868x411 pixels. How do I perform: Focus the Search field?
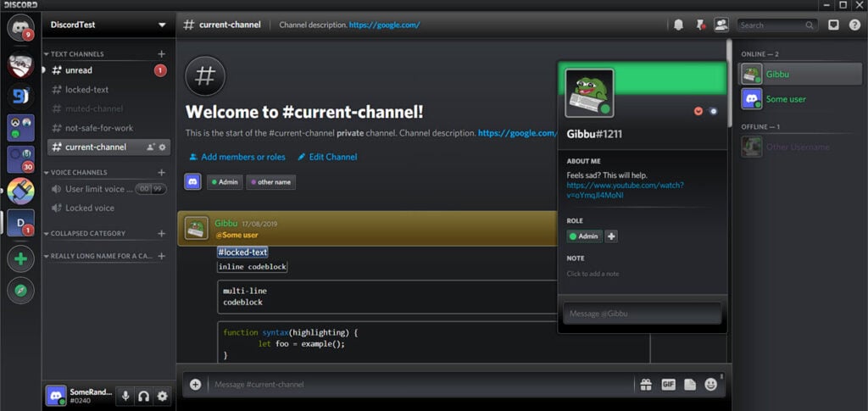tap(776, 25)
